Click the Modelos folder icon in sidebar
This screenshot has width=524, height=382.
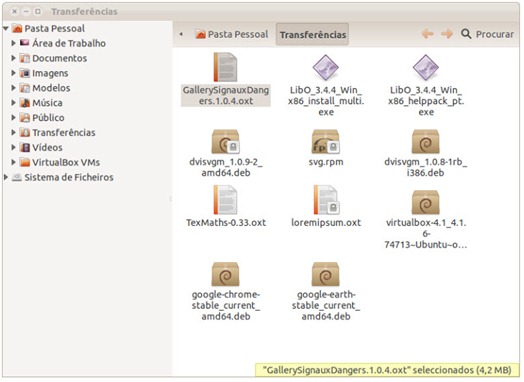pos(24,88)
